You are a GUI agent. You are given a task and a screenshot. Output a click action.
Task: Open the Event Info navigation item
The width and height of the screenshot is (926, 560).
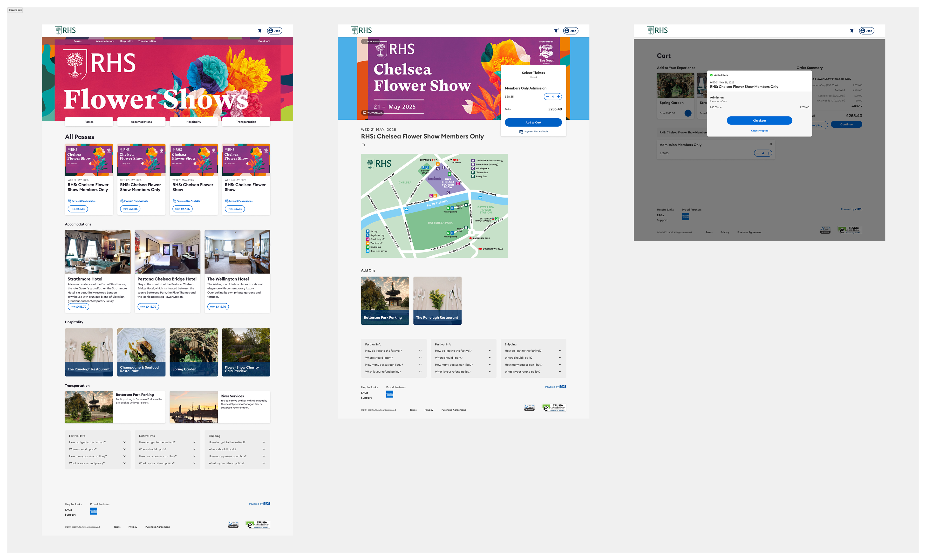tap(264, 41)
